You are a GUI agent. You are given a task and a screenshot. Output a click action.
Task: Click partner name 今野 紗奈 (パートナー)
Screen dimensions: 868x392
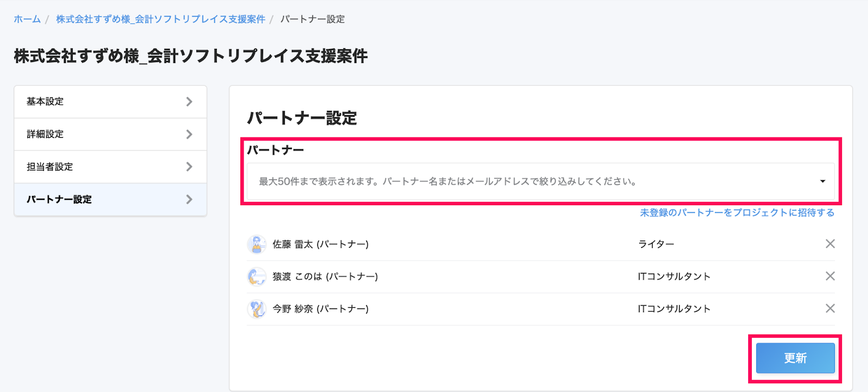tap(321, 309)
